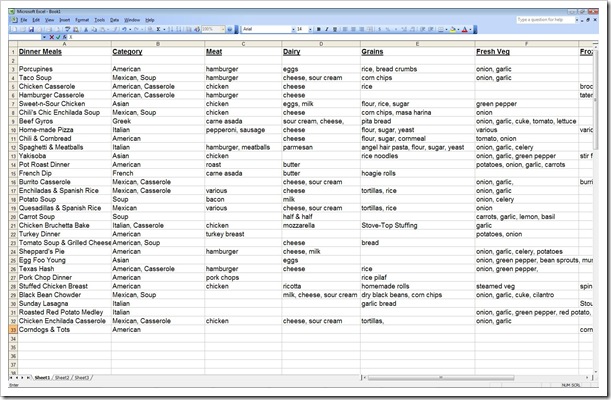Screen dimensions: 611x400
Task: Align text left in the cell
Action: point(345,29)
